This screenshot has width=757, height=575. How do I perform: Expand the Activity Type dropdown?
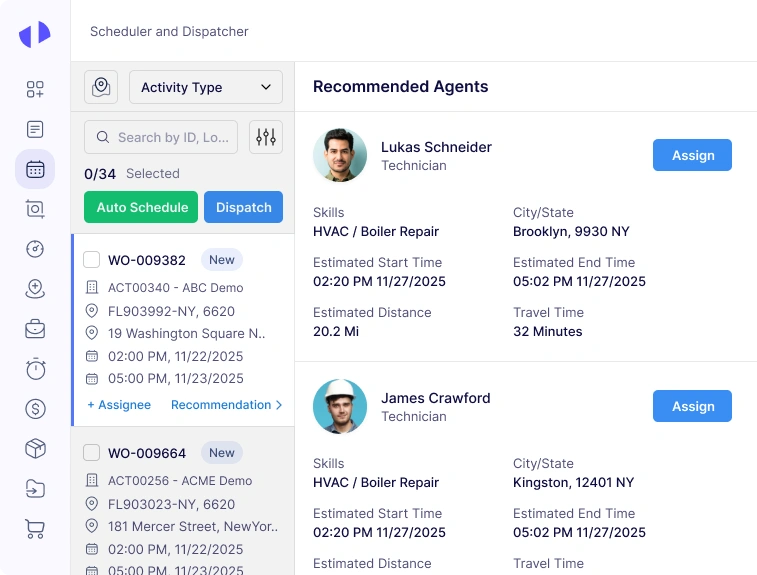(206, 87)
